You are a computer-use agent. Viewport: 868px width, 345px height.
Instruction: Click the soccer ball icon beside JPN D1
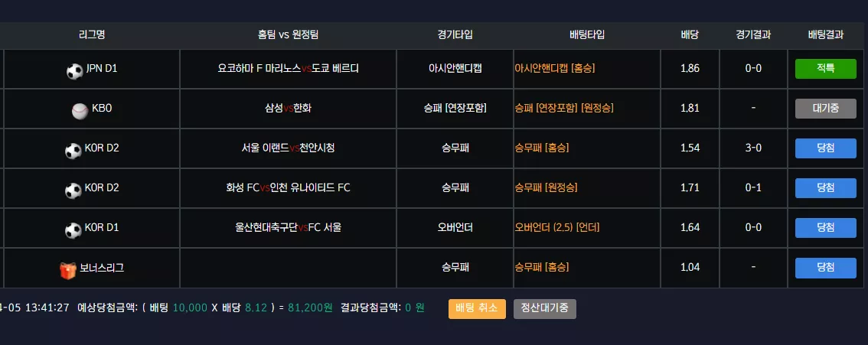tap(74, 71)
